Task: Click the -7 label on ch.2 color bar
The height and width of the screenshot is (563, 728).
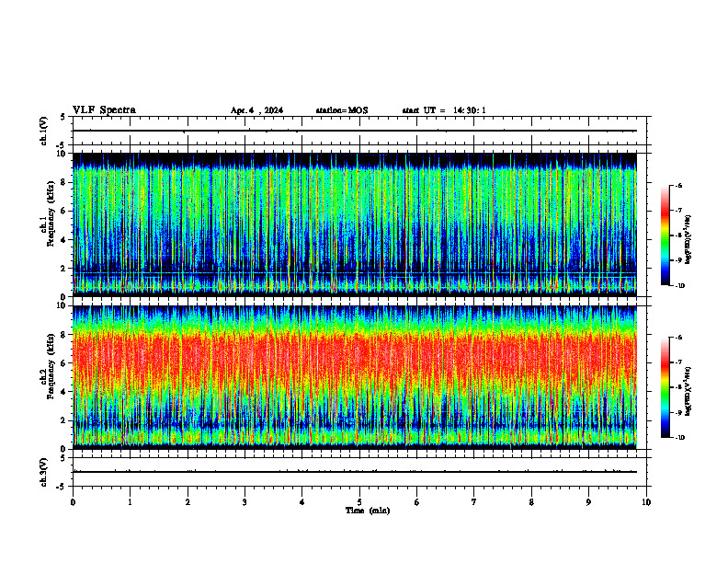Action: pos(678,362)
